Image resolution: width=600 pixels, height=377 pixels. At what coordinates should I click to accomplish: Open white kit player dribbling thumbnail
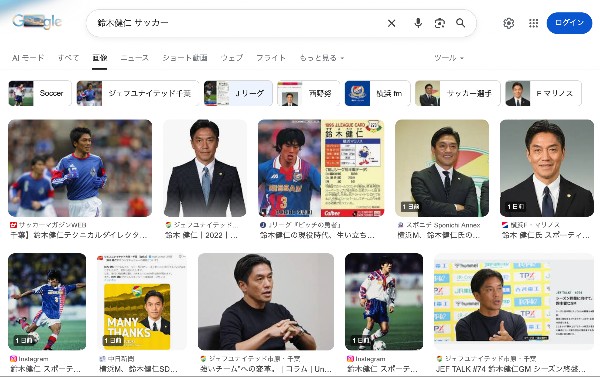tap(384, 301)
